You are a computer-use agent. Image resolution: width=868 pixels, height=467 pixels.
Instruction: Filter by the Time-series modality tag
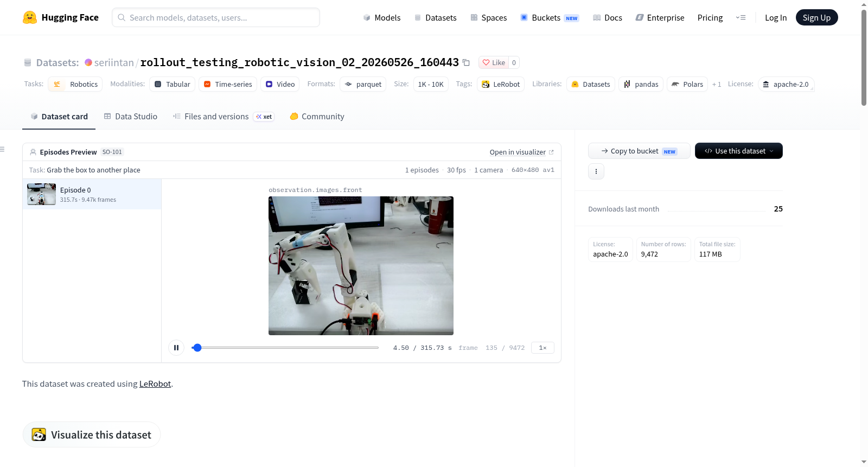(228, 84)
